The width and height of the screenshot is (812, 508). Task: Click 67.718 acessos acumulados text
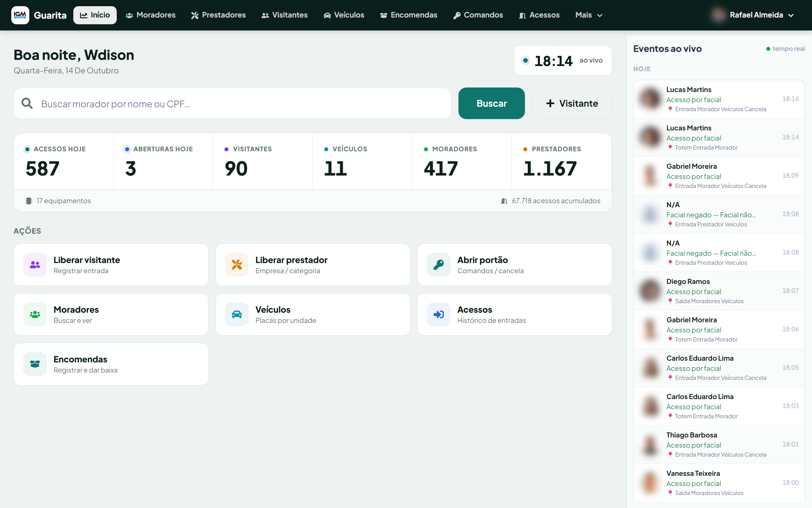[x=556, y=201]
